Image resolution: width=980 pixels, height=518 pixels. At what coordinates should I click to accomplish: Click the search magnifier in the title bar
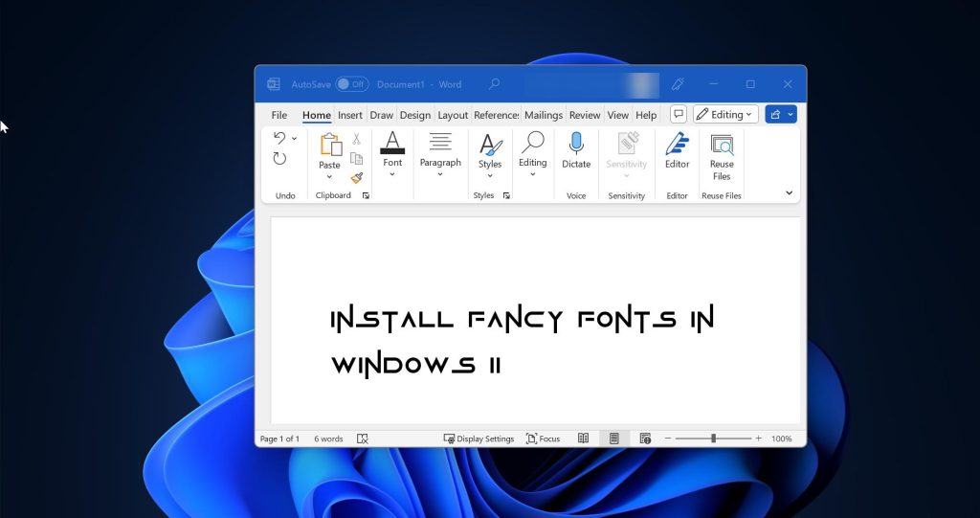494,84
